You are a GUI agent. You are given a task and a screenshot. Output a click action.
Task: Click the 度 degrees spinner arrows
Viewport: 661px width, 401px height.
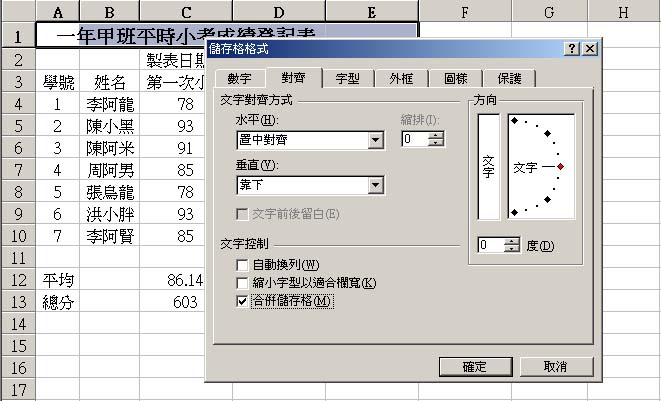(x=512, y=245)
